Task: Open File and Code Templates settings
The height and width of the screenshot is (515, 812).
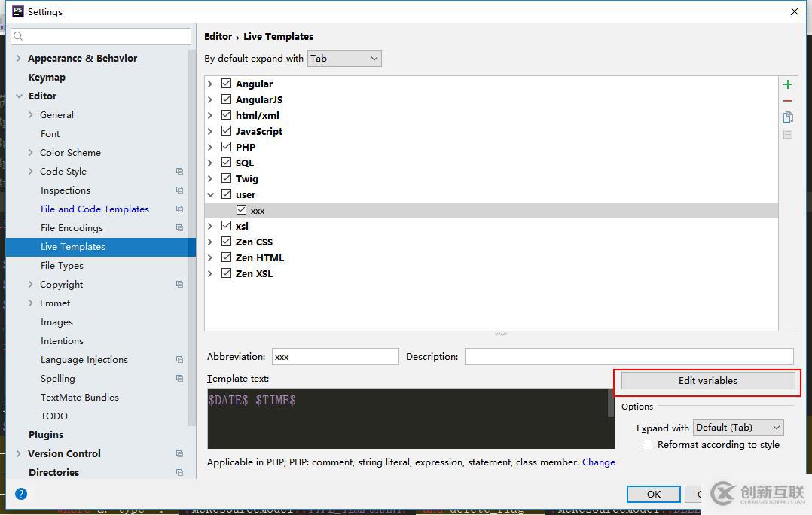Action: tap(95, 209)
